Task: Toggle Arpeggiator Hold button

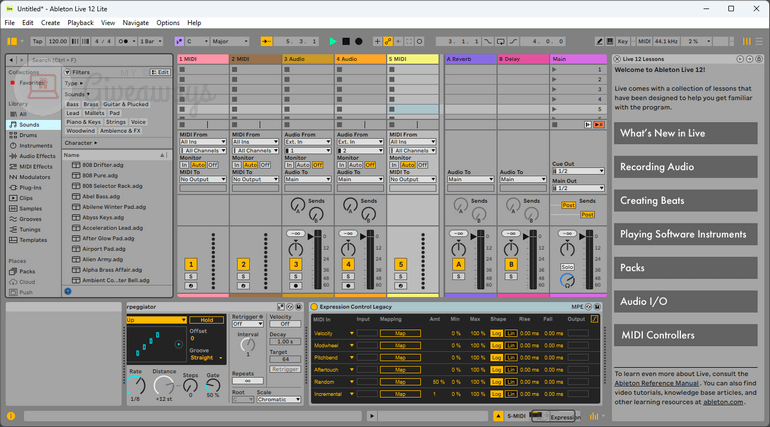Action: (207, 320)
